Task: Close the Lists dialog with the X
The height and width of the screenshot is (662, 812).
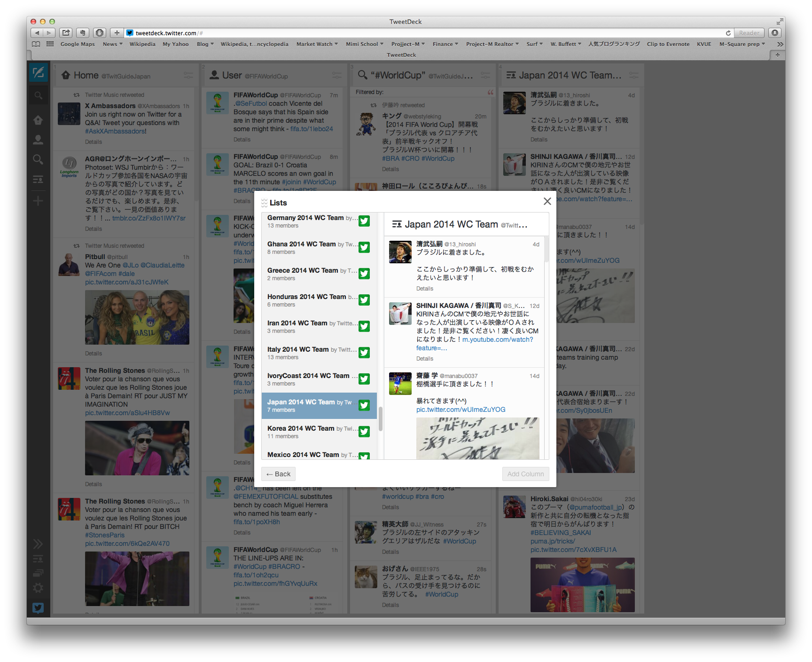Action: [x=547, y=201]
